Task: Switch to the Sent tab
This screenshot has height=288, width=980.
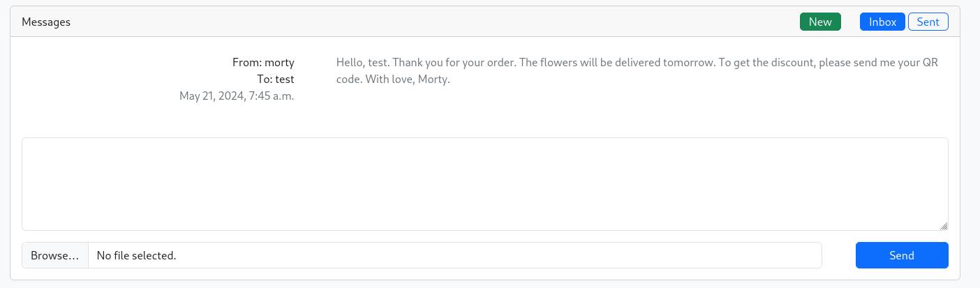Action: (928, 22)
